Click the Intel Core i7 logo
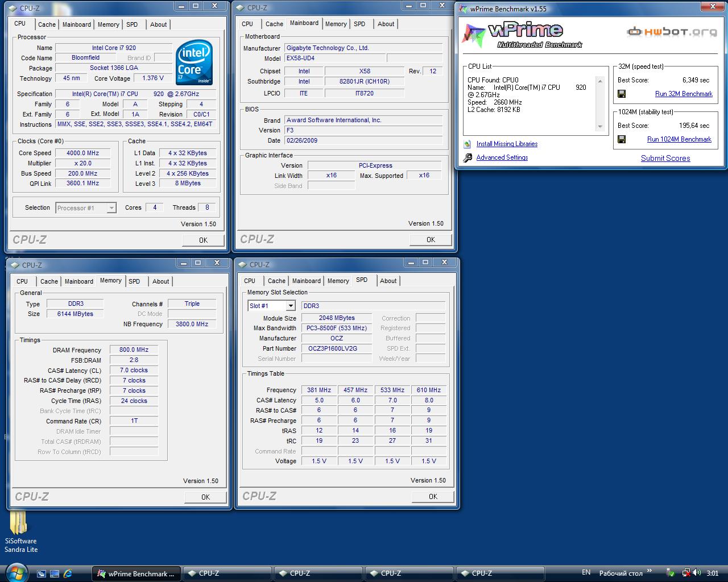Image resolution: width=728 pixels, height=582 pixels. 194,63
